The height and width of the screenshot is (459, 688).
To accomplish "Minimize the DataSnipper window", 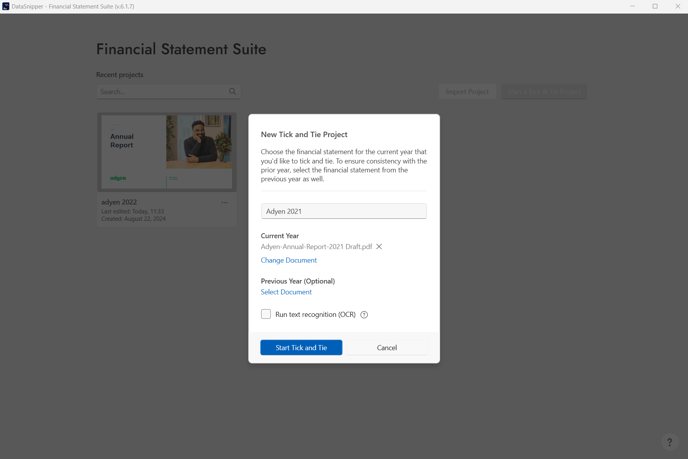I will [632, 6].
